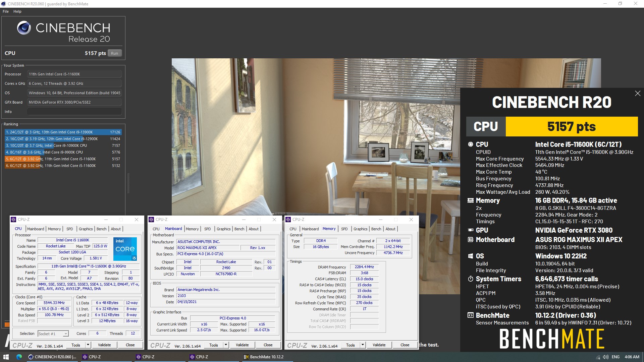Click the Processor field 11th Gen Intel Core i5-11600K
Image resolution: width=644 pixels, height=362 pixels.
(x=74, y=74)
